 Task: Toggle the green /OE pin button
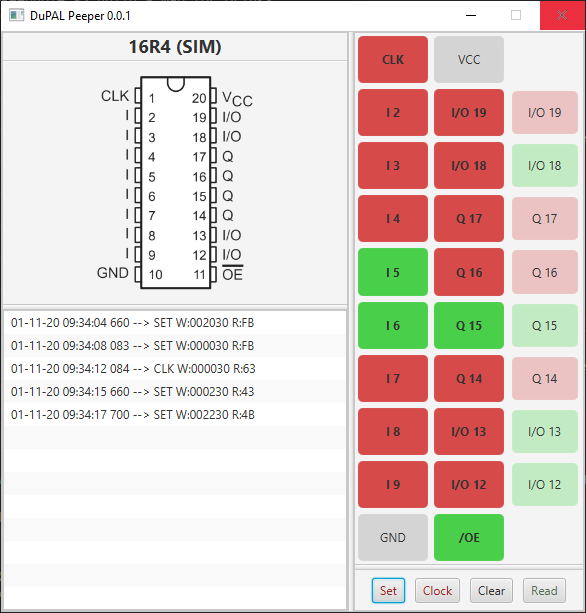tap(469, 538)
